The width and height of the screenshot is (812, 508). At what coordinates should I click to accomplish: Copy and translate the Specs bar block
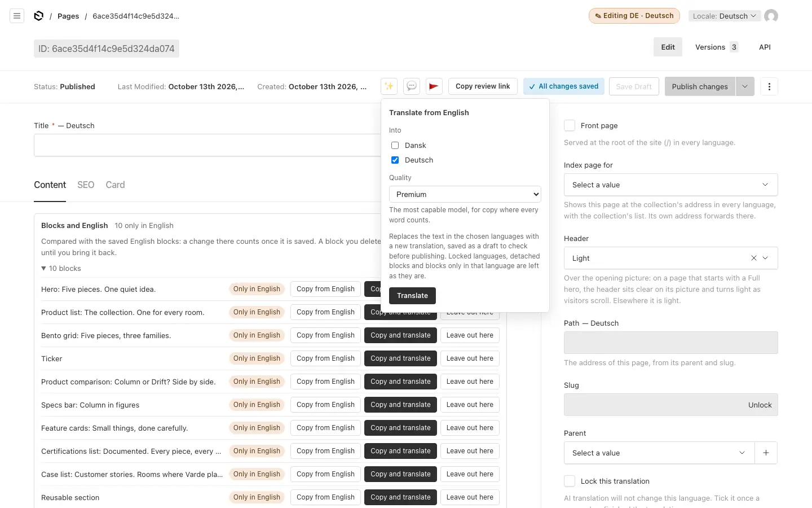[400, 405]
